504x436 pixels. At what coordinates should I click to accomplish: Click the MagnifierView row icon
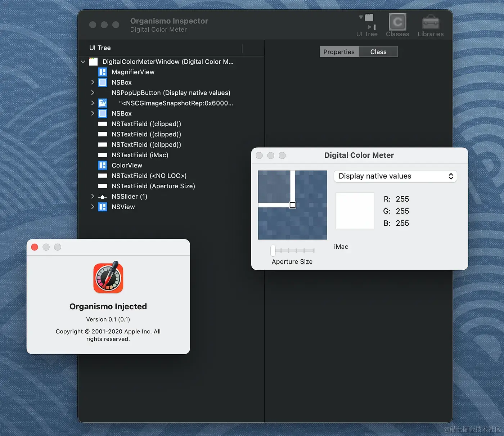coord(103,72)
